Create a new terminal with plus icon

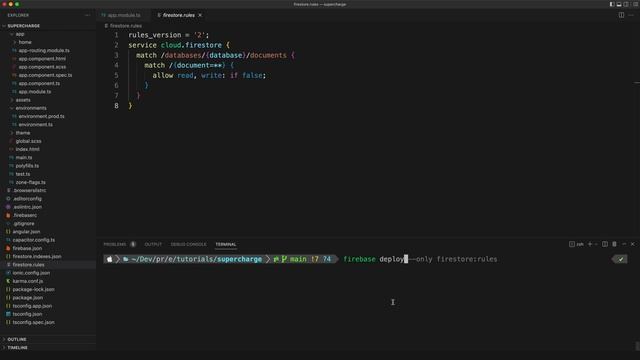(x=589, y=244)
